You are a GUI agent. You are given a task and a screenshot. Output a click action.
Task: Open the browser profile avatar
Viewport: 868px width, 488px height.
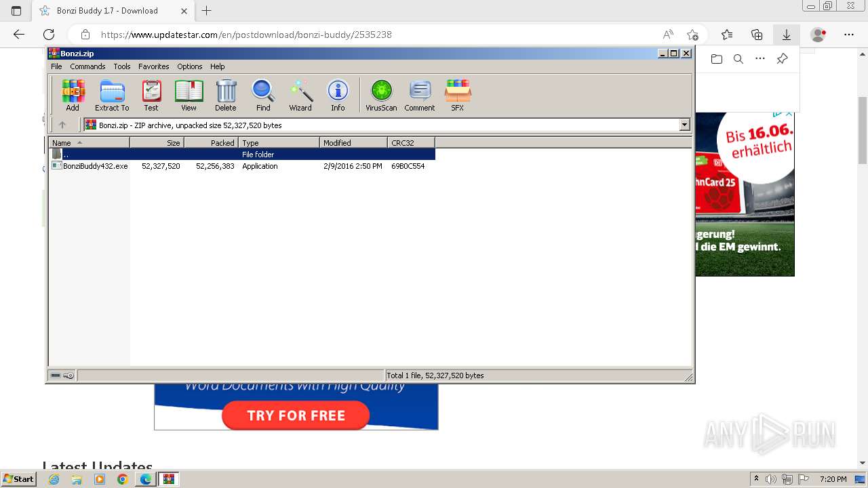pyautogui.click(x=818, y=35)
